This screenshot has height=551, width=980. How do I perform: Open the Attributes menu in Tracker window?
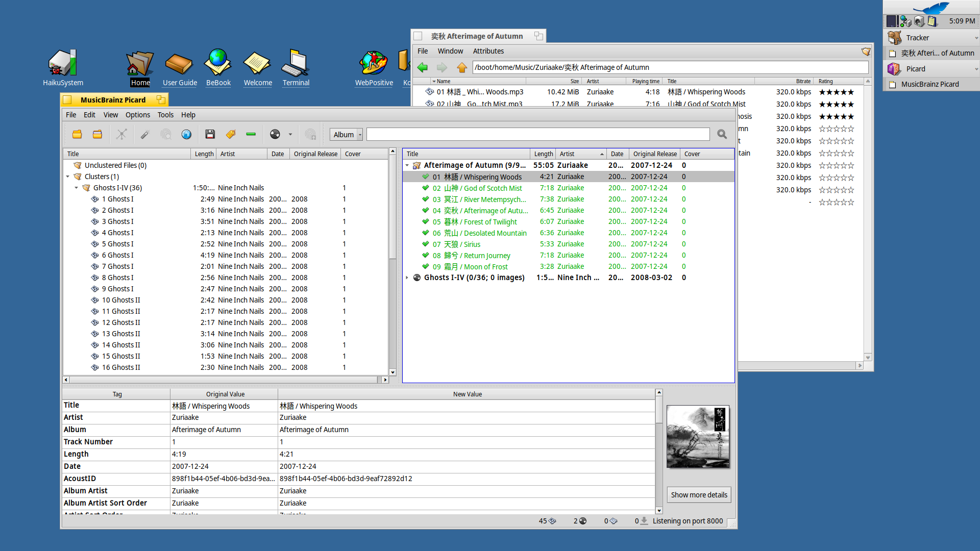(488, 51)
